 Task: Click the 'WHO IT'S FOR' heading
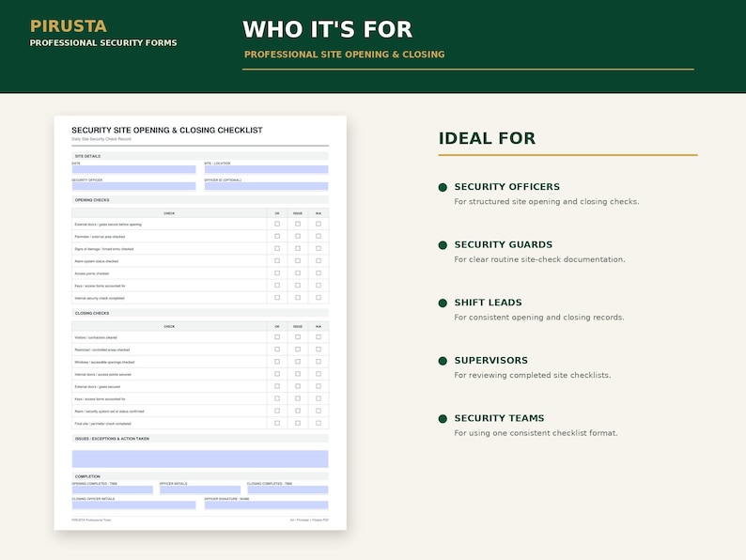point(327,29)
